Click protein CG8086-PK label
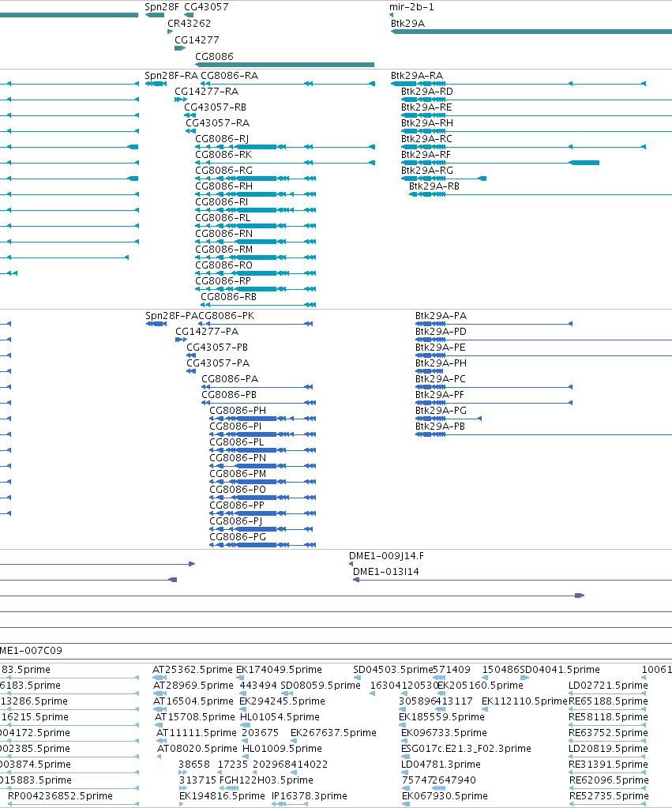 (226, 315)
